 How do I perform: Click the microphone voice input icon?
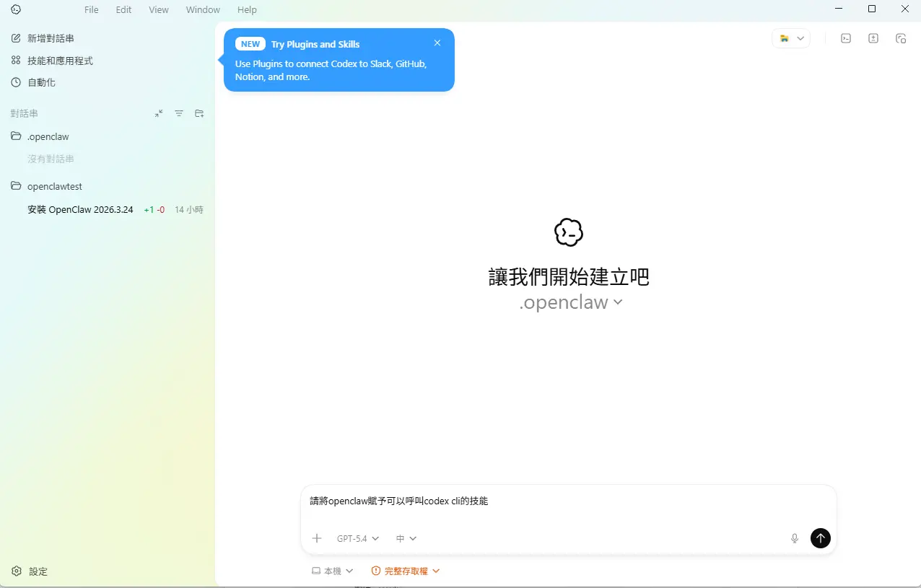tap(795, 538)
